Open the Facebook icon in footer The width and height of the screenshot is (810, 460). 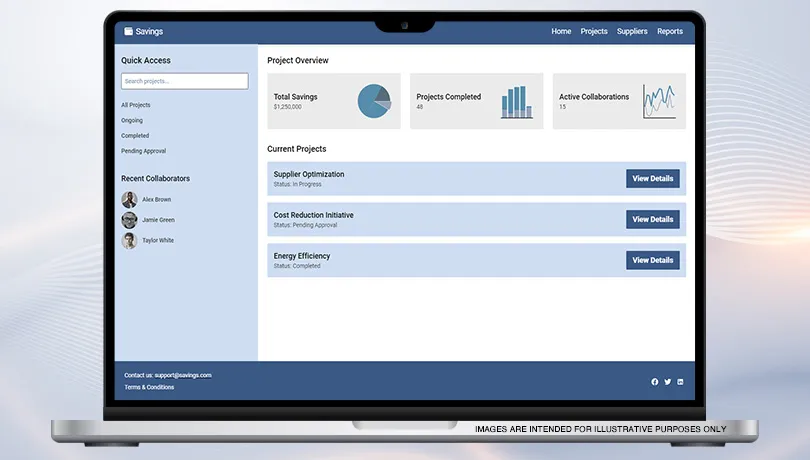pos(655,382)
